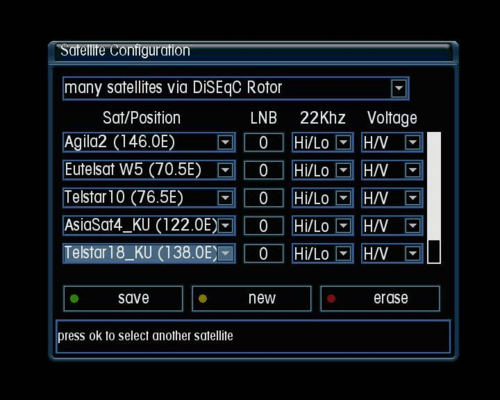Click the '22Khz' column header
Screen dimensions: 500x400
click(322, 118)
